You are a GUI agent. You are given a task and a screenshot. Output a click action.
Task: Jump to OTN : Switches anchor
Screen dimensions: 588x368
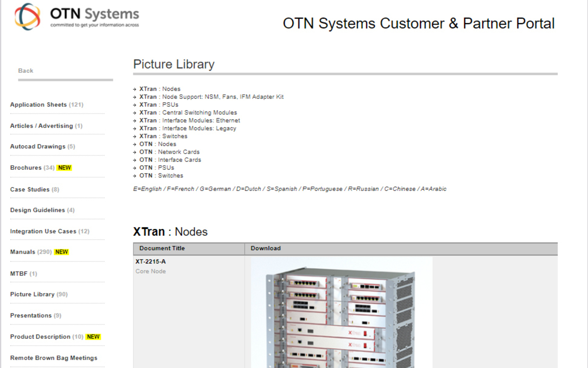pyautogui.click(x=161, y=176)
